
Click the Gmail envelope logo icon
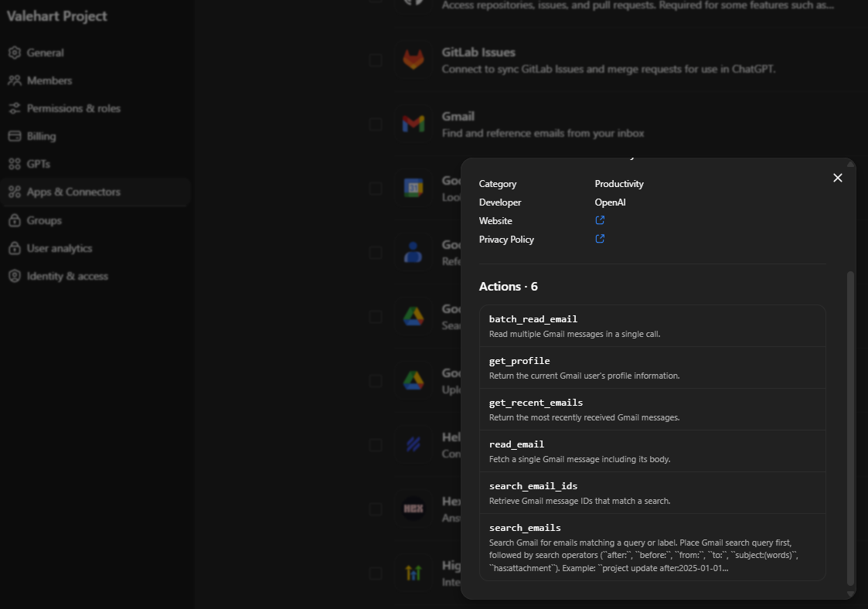click(414, 124)
